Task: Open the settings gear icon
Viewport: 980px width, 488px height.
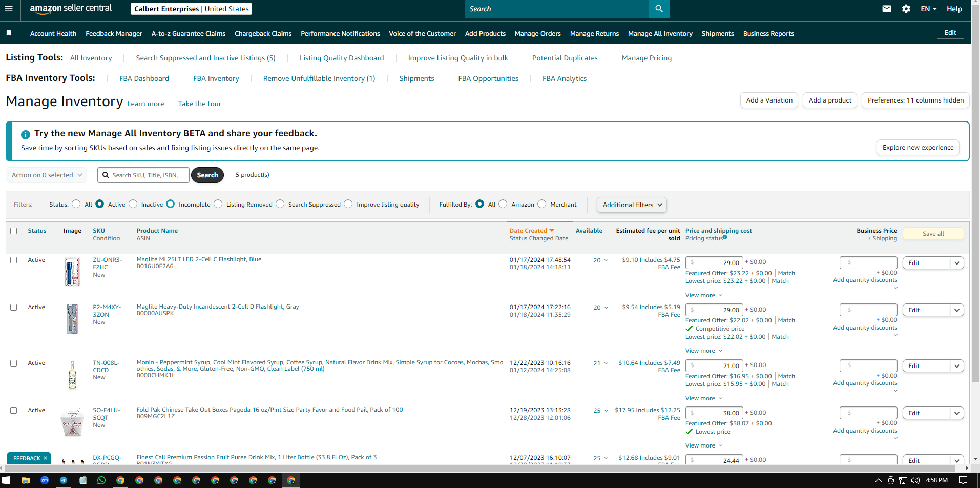Action: [906, 9]
